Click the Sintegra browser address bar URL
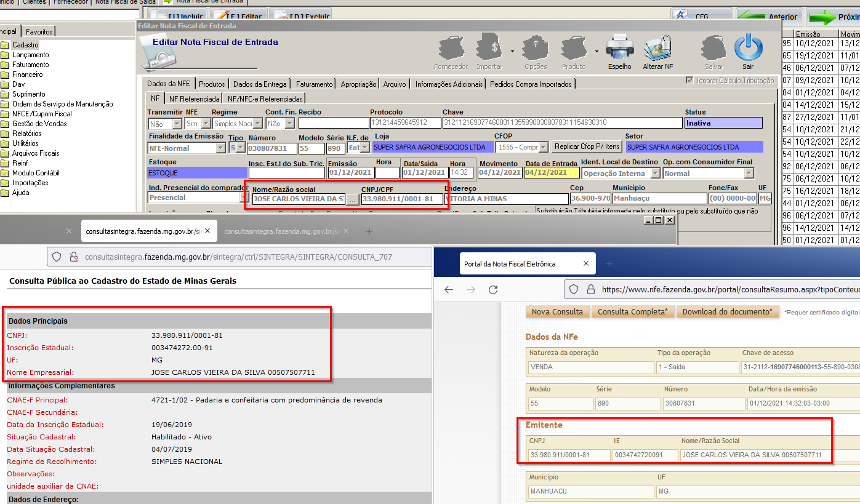 coord(238,257)
